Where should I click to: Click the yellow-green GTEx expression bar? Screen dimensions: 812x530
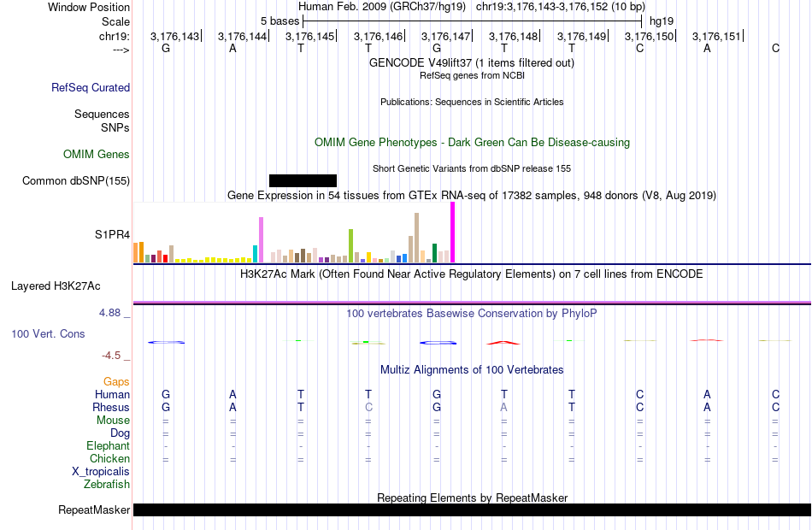click(350, 245)
